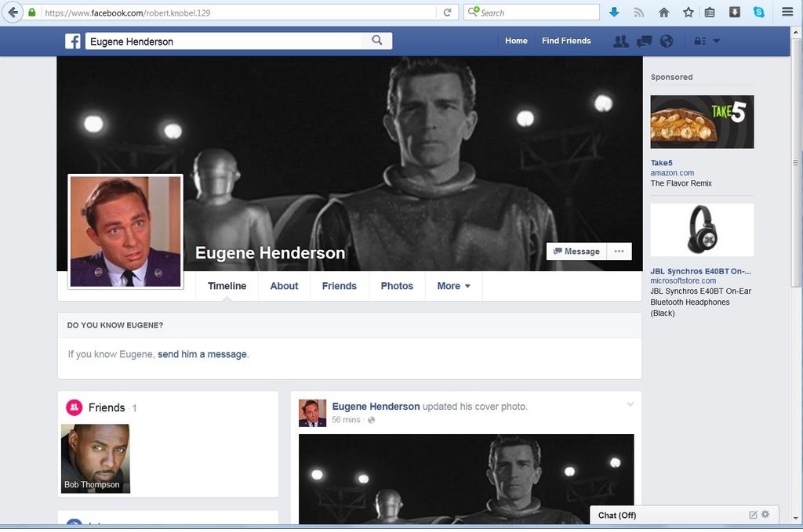
Task: Click 'The Flavor Remix' ad text
Action: coord(681,183)
